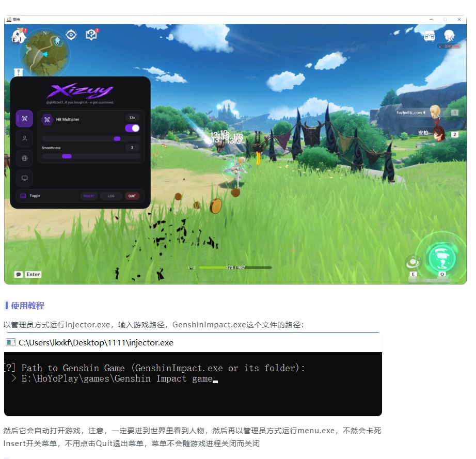Click the party slot number 2
The width and height of the screenshot is (476, 459).
coord(454,134)
